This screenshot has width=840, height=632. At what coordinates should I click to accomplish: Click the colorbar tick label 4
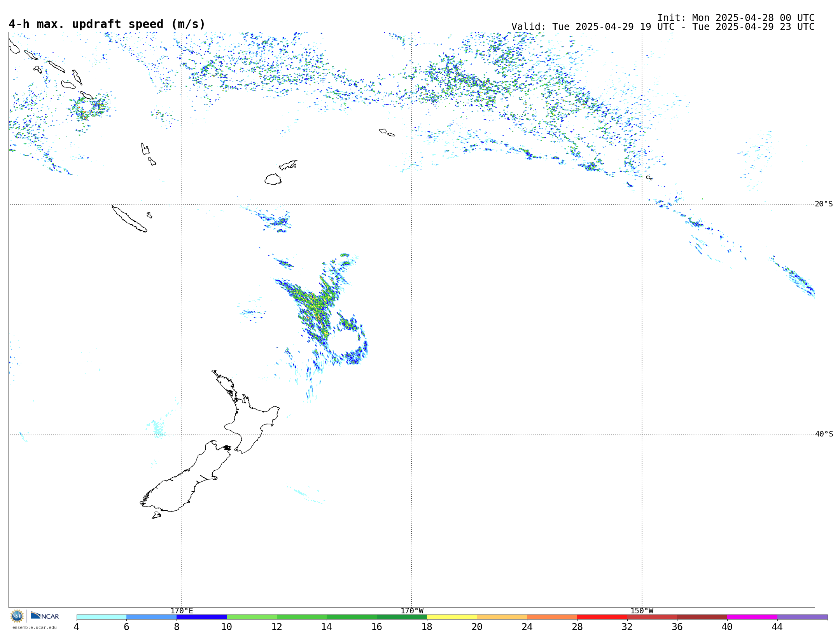point(77,627)
